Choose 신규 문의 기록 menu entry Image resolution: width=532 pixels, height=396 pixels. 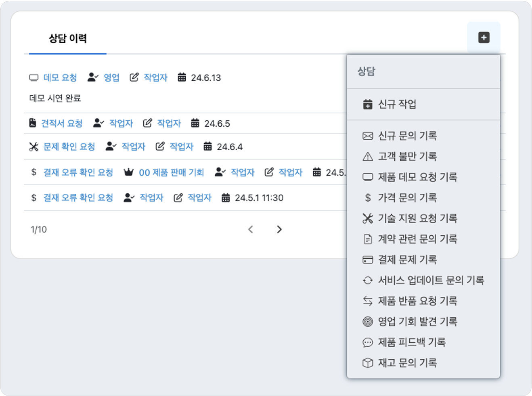(423, 136)
